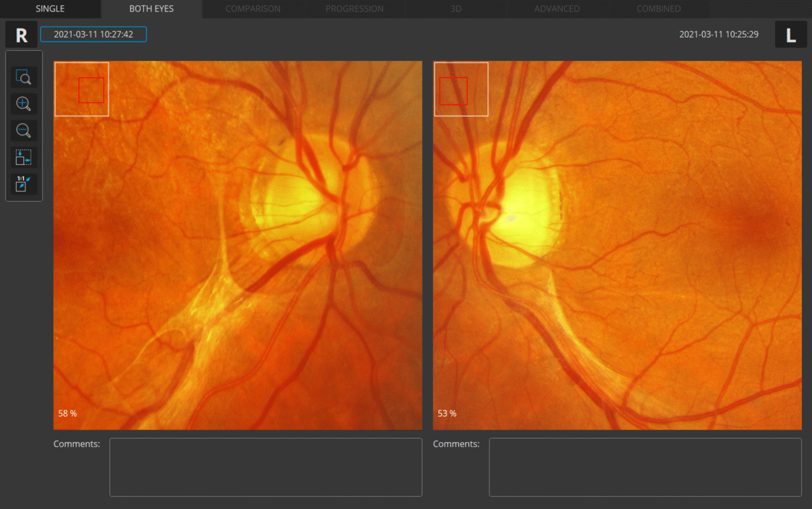Image resolution: width=812 pixels, height=509 pixels.
Task: Click the zoom in magnifier icon
Action: (x=24, y=104)
